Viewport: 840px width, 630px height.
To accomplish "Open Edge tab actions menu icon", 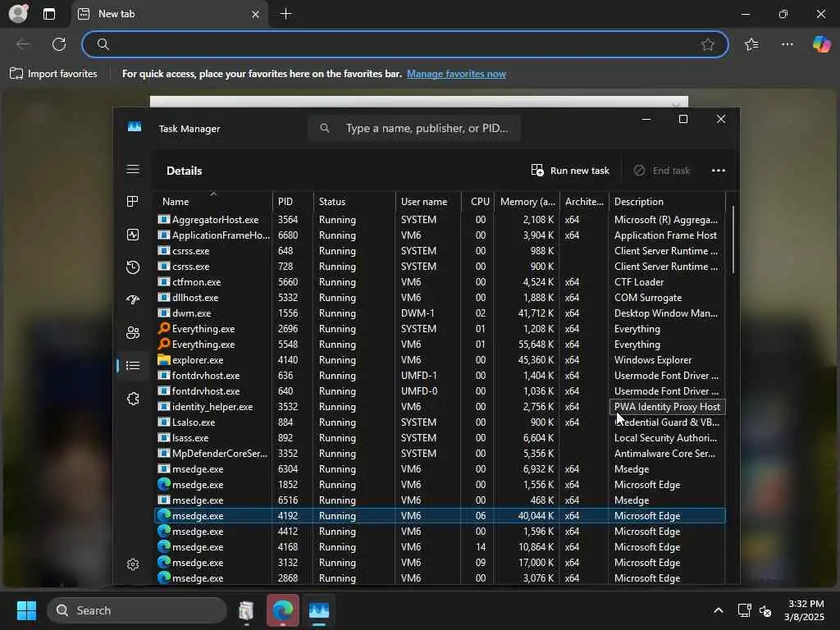I will pyautogui.click(x=49, y=14).
